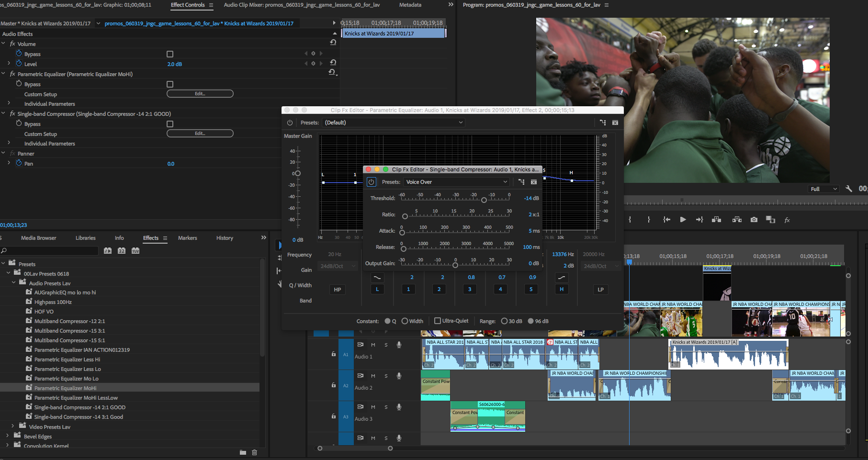Save preset in Parametric Equalizer editor

603,123
